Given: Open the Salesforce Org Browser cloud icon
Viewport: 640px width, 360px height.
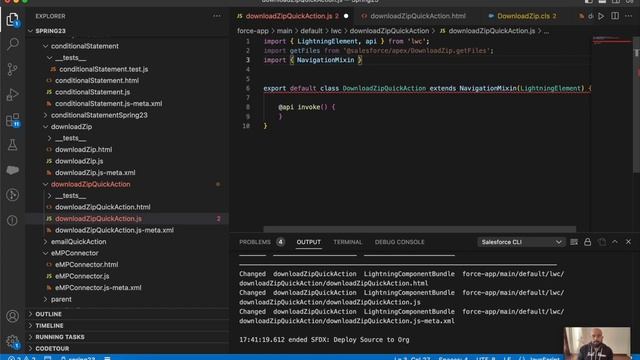Looking at the screenshot, I should point(13,170).
